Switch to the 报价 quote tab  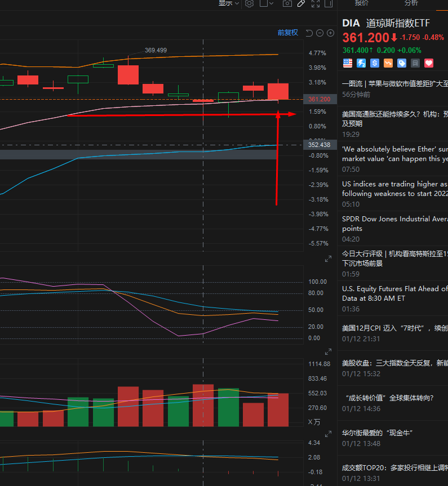pyautogui.click(x=361, y=3)
